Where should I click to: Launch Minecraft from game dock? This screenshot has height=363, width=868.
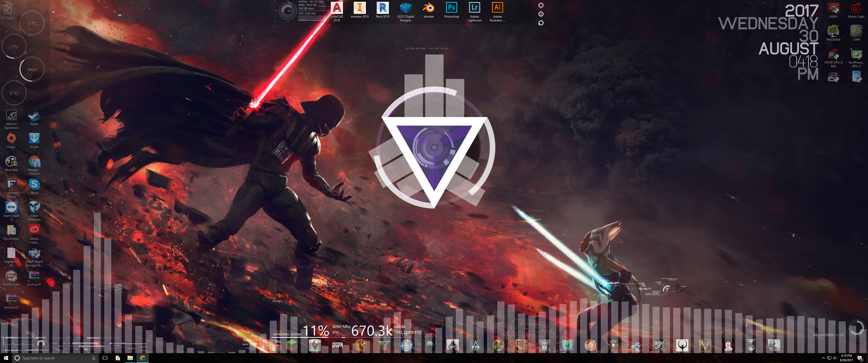click(292, 346)
